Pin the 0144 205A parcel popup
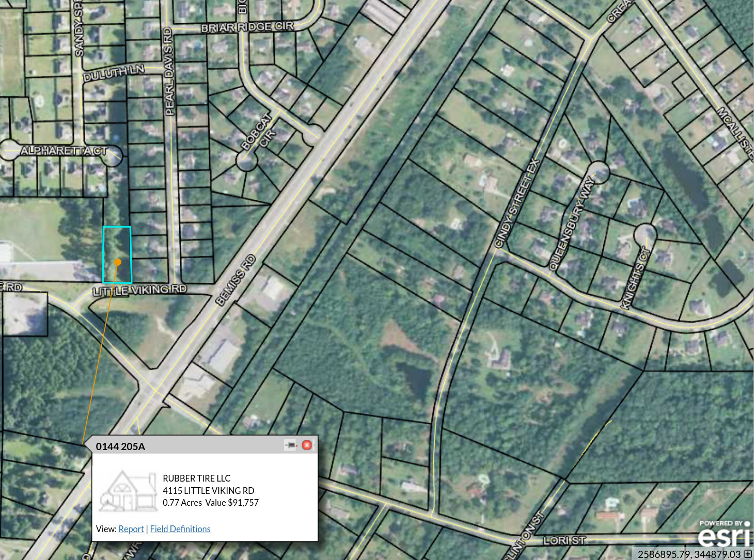The image size is (754, 560). [x=291, y=445]
